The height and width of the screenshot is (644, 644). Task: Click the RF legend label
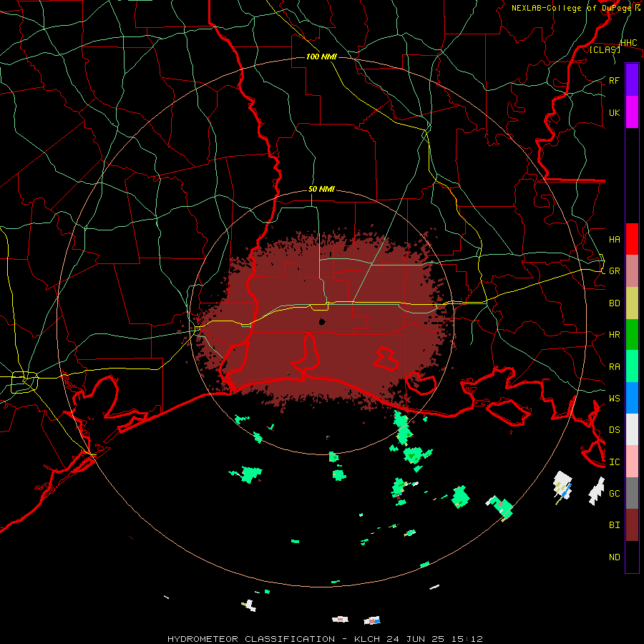(615, 80)
